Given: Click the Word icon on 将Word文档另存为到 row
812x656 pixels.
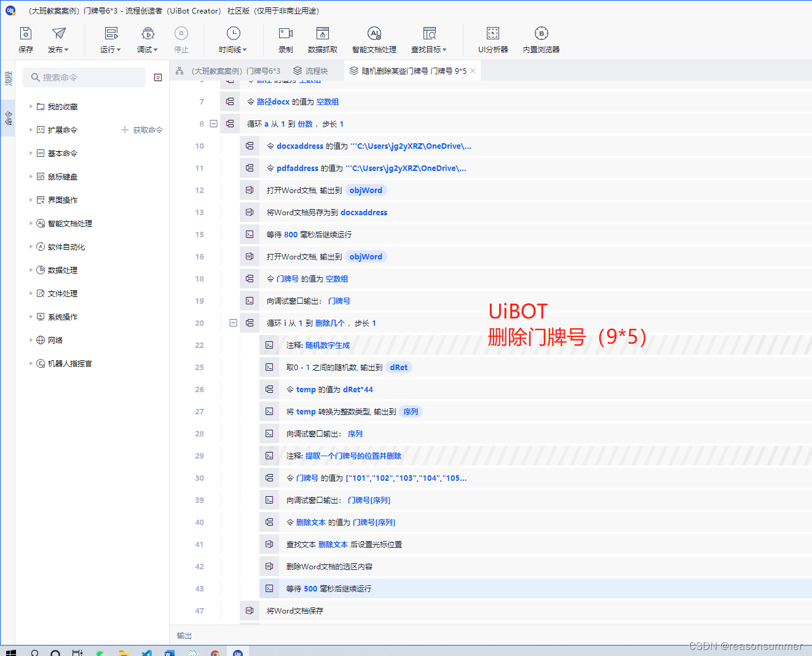Looking at the screenshot, I should (x=250, y=213).
